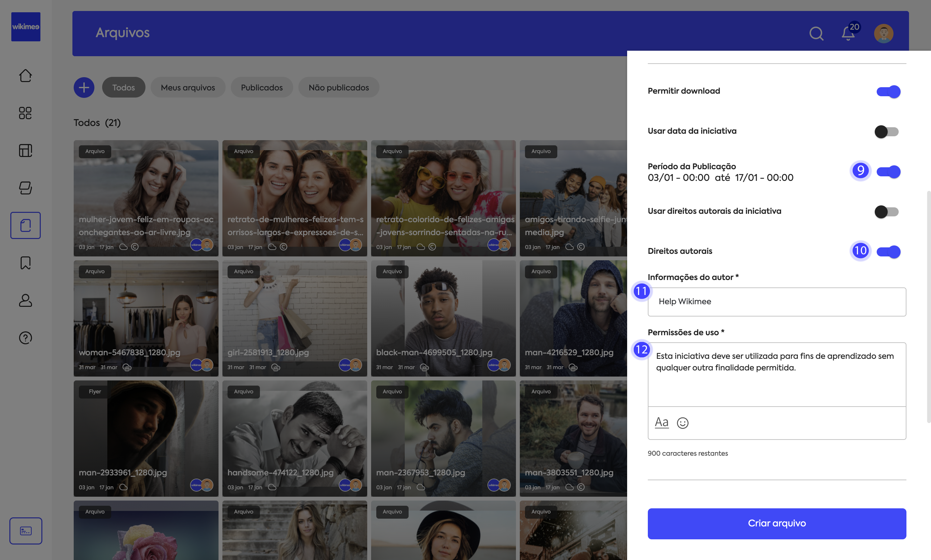Click the Informações do autor input field
The height and width of the screenshot is (560, 931).
(776, 302)
